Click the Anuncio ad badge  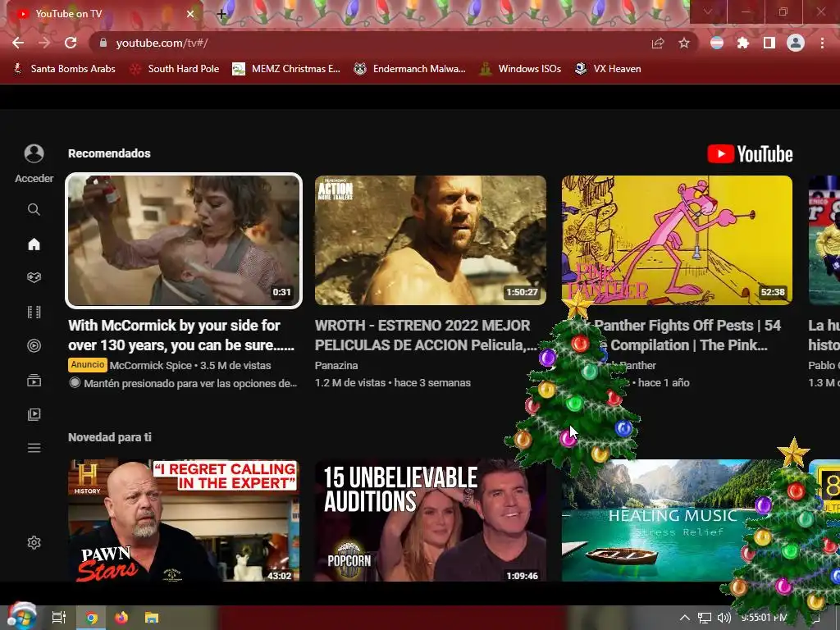point(87,365)
